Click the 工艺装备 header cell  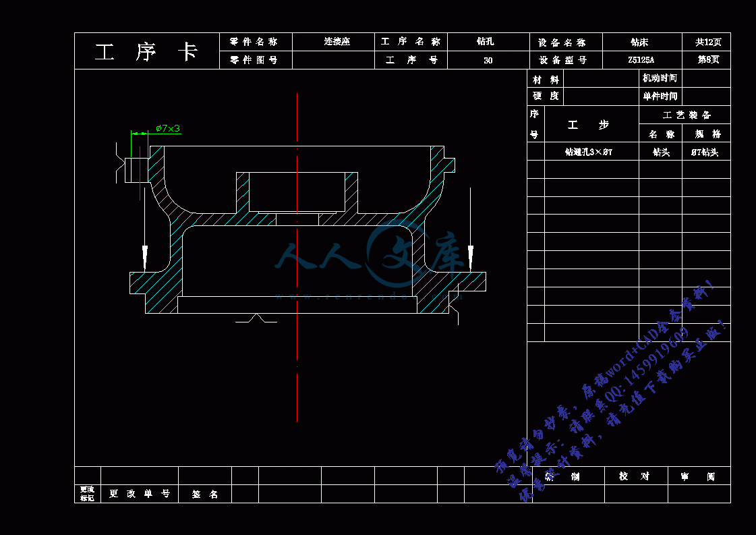[685, 115]
